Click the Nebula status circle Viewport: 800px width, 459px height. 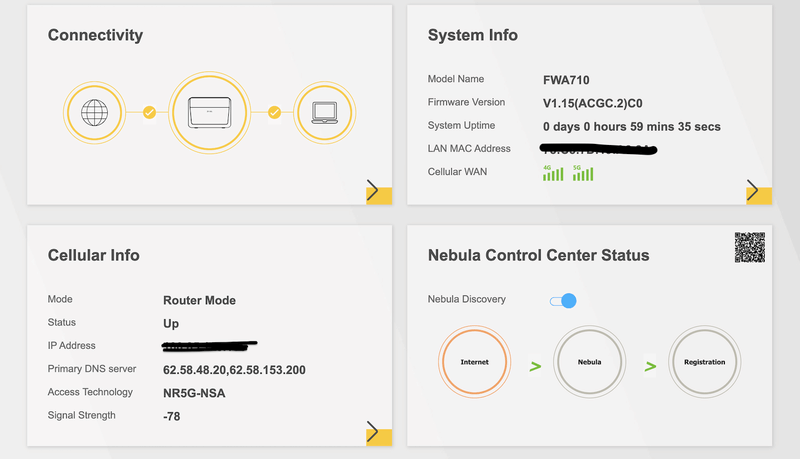pos(589,362)
